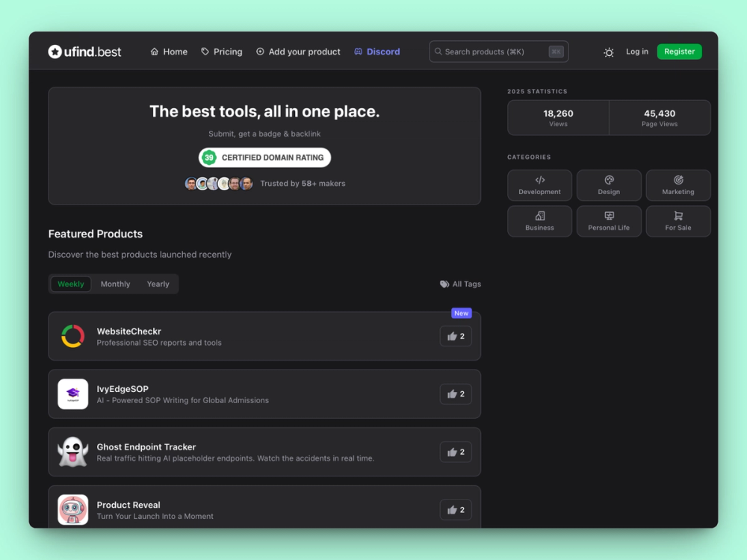Select the Yearly filter option
The image size is (747, 560).
point(158,284)
